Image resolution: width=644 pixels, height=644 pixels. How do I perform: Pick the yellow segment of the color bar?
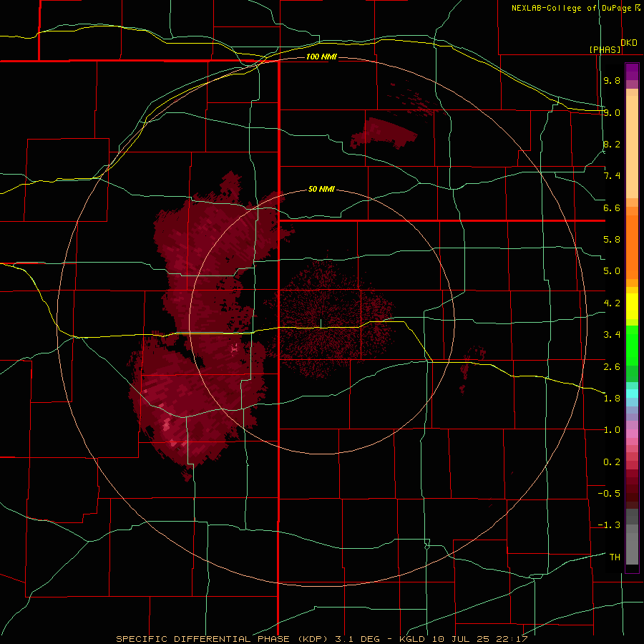(632, 306)
